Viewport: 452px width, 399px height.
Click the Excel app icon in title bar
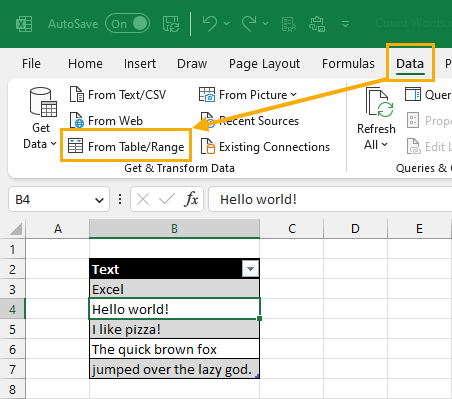coord(24,24)
